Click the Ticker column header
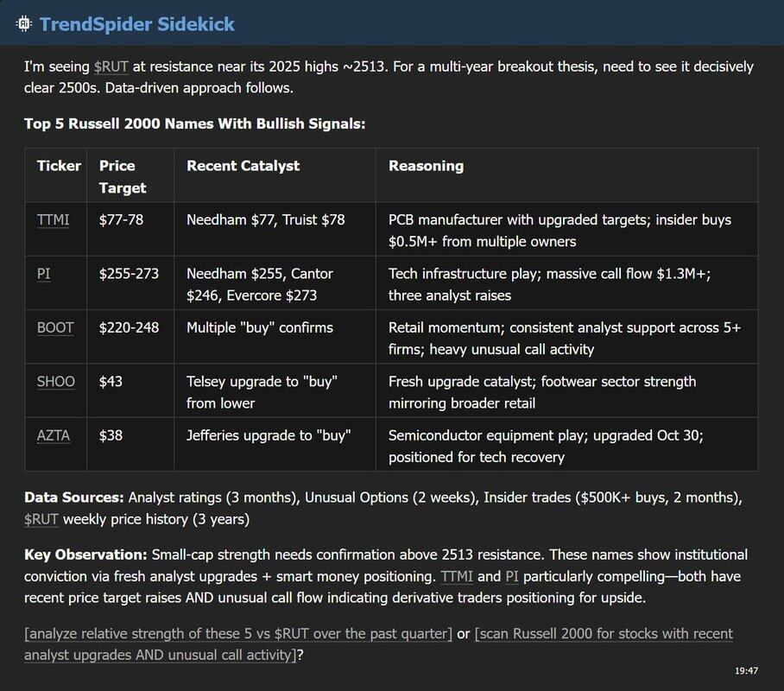This screenshot has width=784, height=691. [x=59, y=165]
